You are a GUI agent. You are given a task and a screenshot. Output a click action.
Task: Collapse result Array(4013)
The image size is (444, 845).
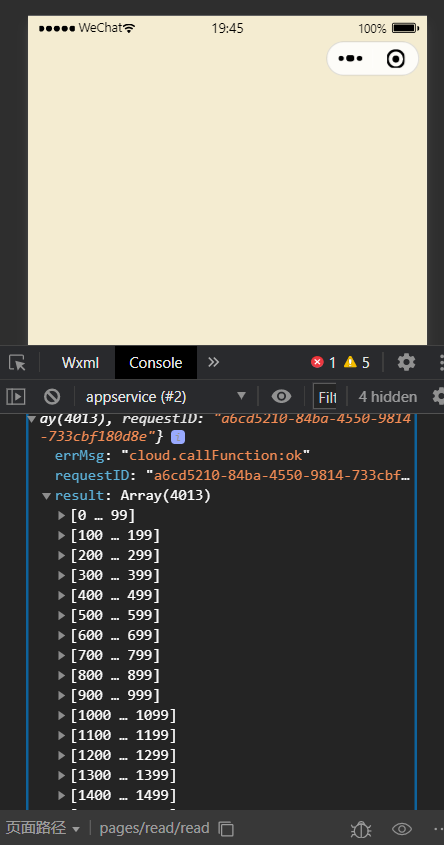pyautogui.click(x=46, y=496)
